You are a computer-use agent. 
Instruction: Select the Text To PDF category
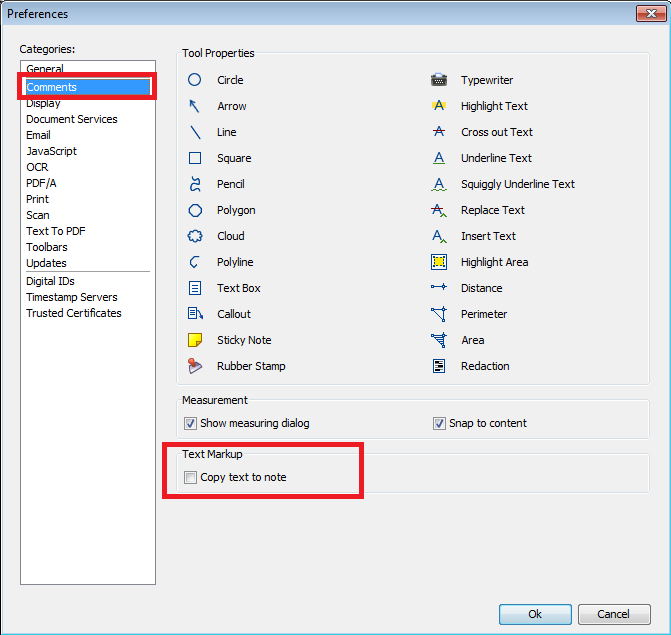click(56, 231)
